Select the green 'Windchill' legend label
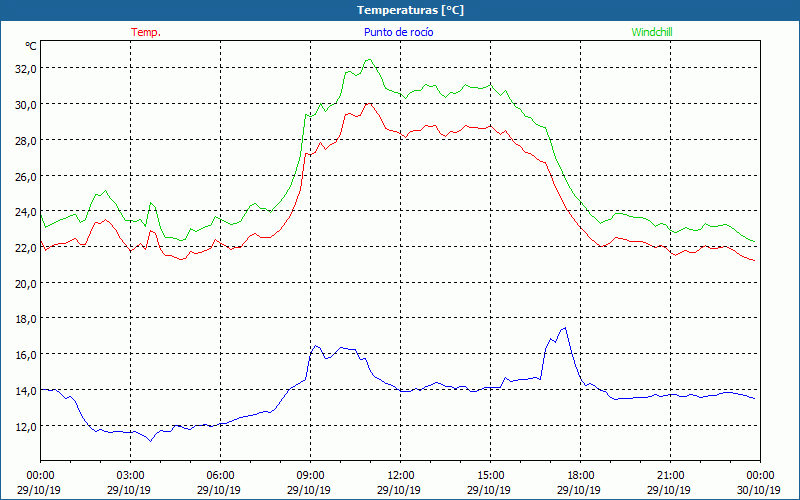 click(652, 32)
